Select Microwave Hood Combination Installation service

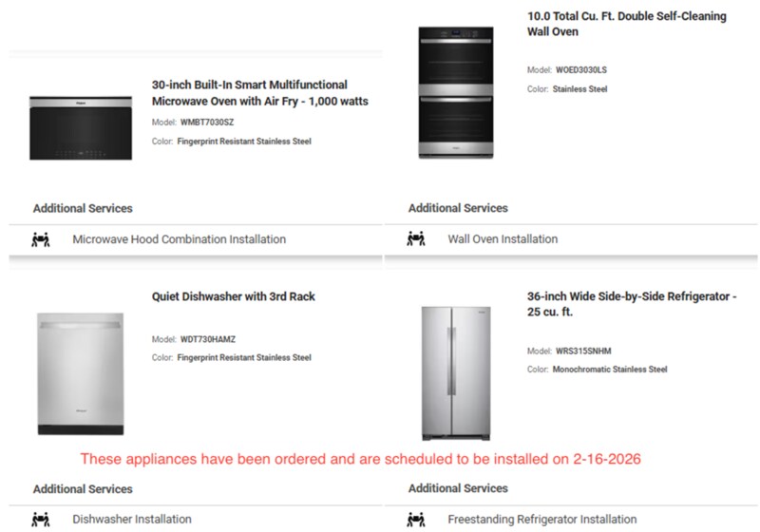(x=179, y=239)
